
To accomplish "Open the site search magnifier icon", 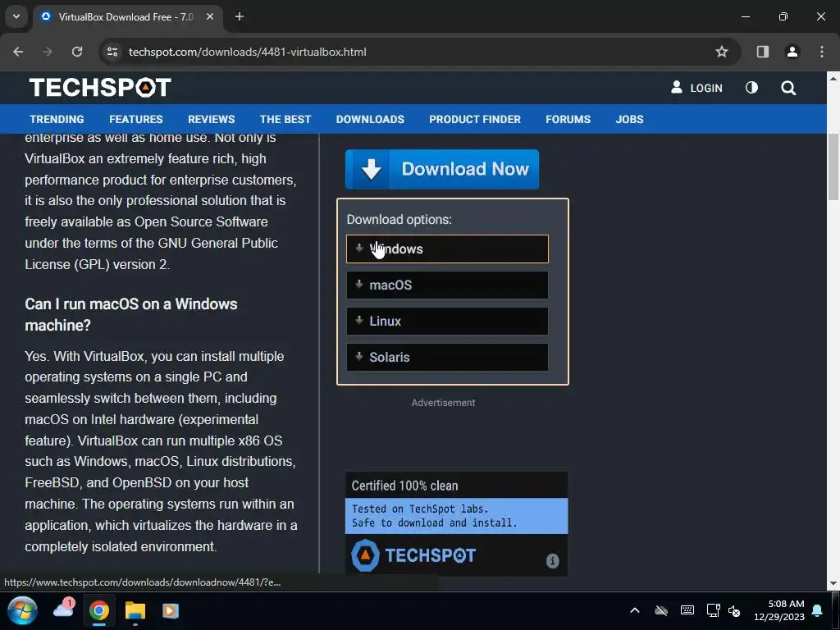I will point(788,88).
